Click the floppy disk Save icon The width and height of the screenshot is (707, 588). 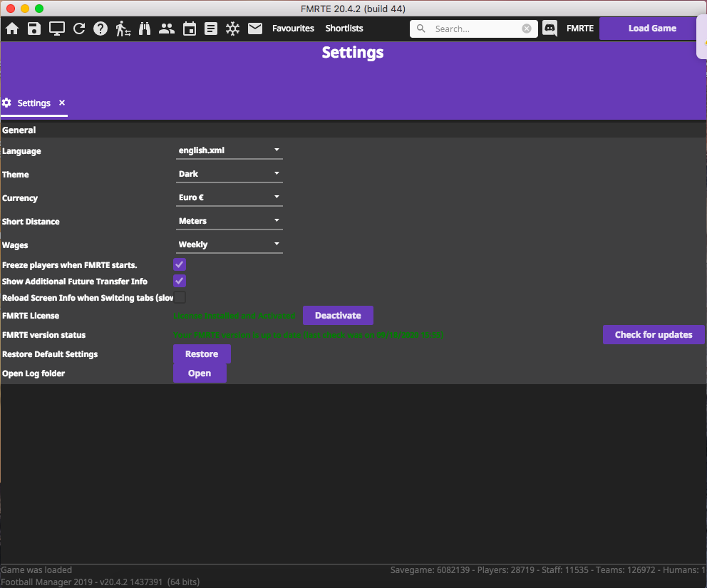coord(34,29)
